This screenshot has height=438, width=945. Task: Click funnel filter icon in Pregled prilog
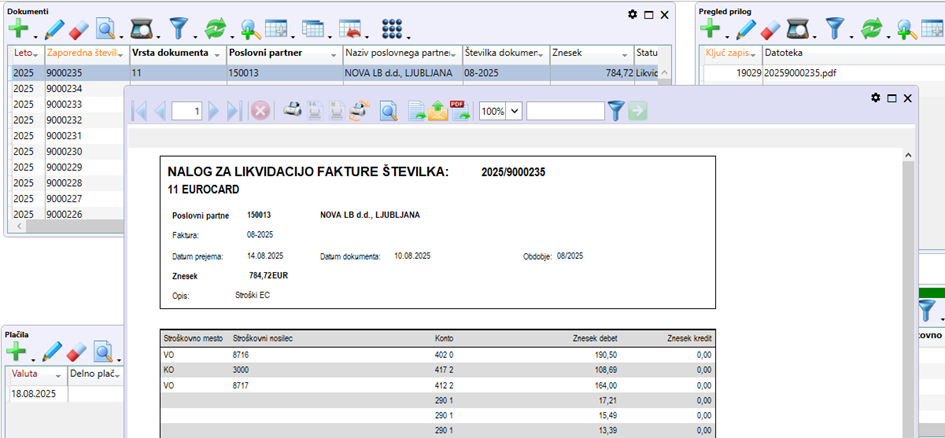(x=834, y=28)
